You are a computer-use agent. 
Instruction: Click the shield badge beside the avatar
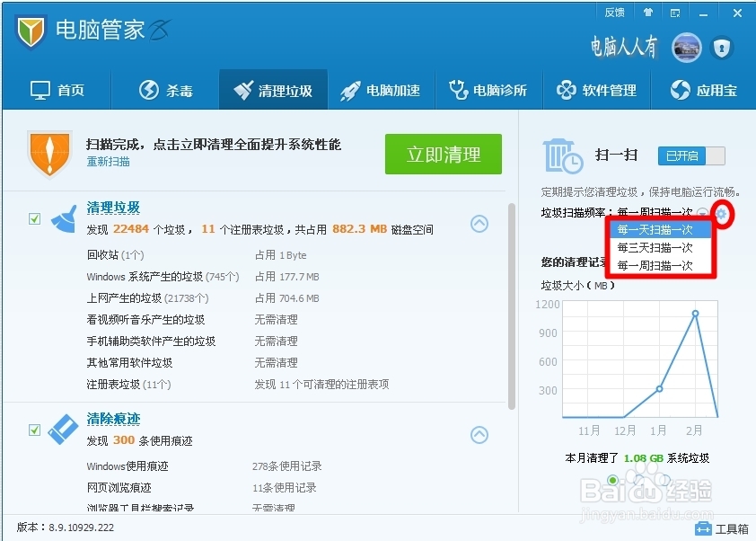pos(721,48)
